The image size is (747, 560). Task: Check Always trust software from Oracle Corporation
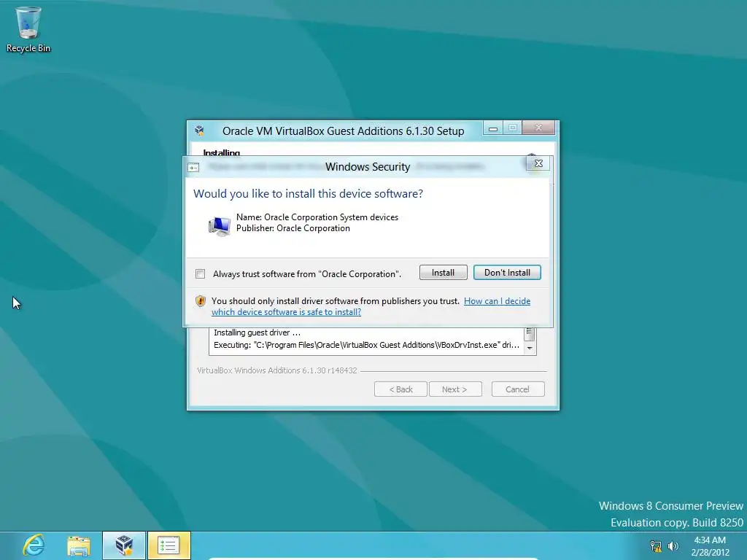click(x=200, y=274)
